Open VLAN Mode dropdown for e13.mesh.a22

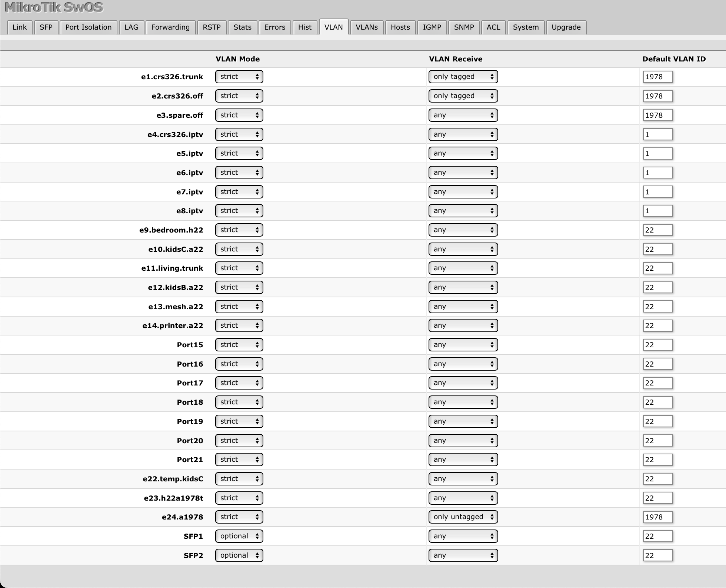(239, 307)
